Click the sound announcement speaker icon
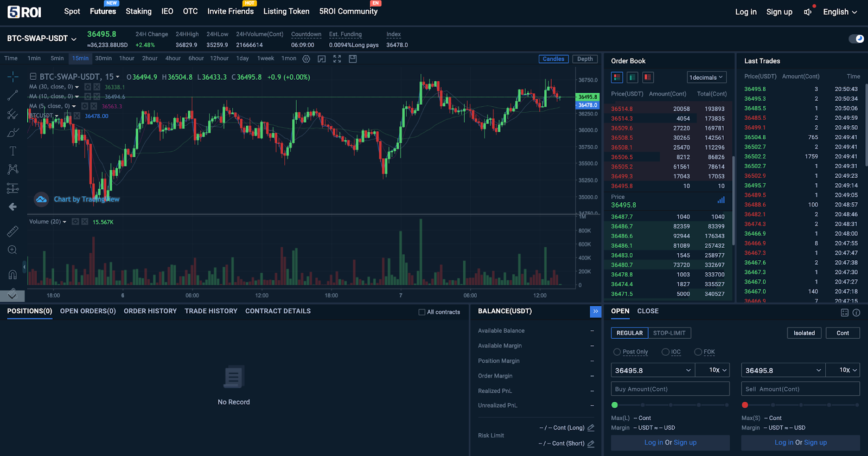 pos(808,11)
